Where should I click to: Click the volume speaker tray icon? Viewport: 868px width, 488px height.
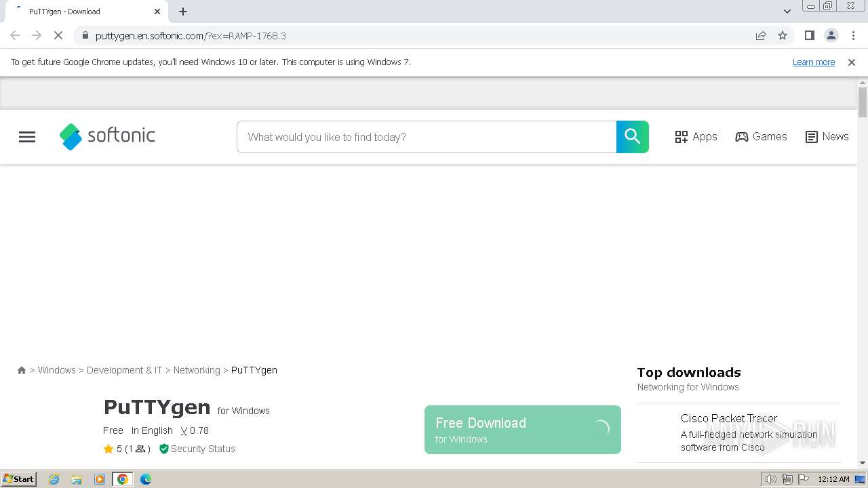click(x=770, y=479)
